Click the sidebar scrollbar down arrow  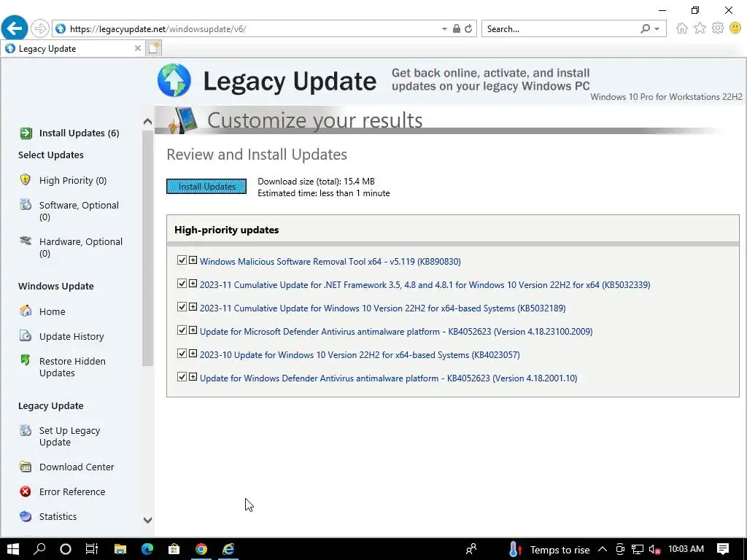pyautogui.click(x=147, y=520)
